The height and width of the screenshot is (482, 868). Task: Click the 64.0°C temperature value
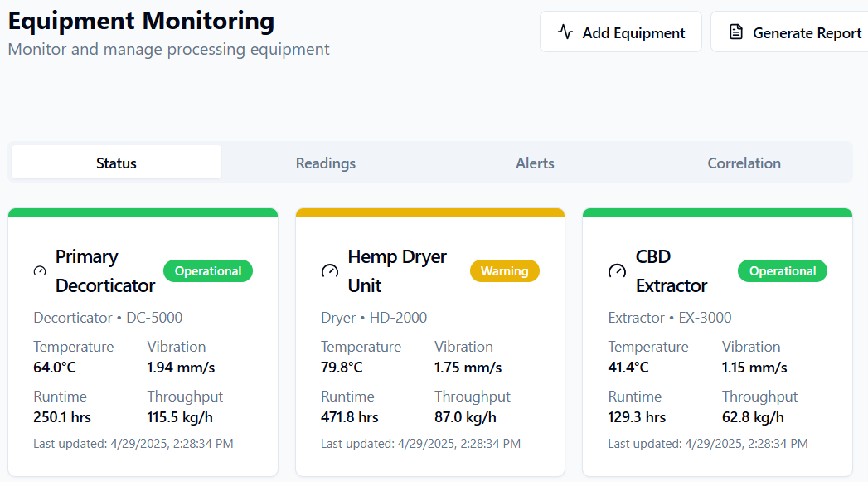click(55, 368)
